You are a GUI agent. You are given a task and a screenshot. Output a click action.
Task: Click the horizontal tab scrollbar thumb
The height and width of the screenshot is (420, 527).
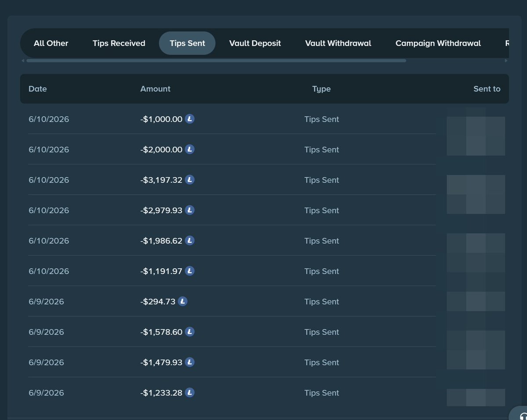(216, 61)
